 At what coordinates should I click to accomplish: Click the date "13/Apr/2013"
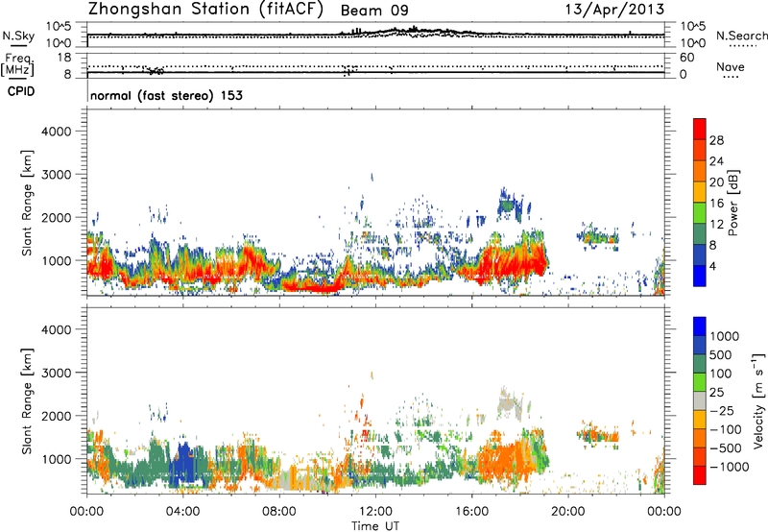pyautogui.click(x=615, y=10)
